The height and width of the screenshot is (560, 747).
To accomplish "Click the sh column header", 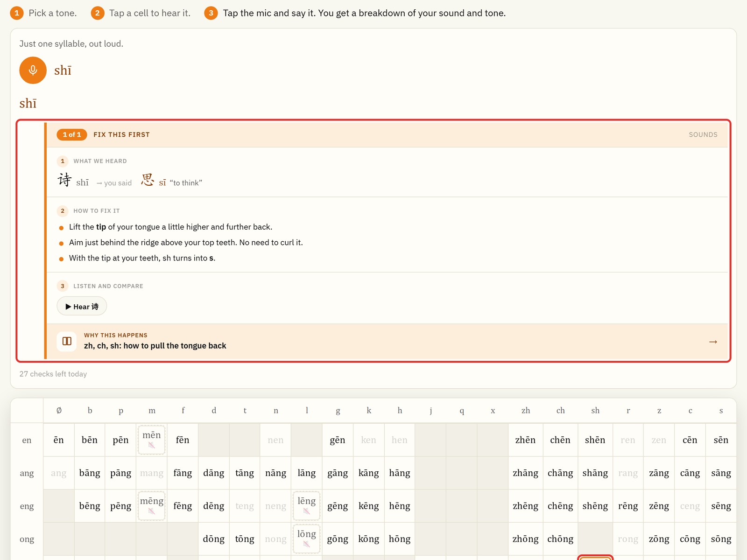I will 595,411.
